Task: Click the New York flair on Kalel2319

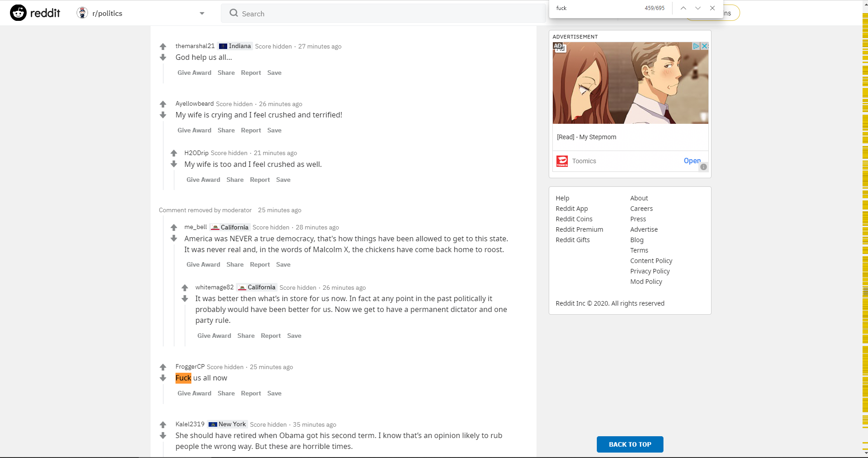Action: [227, 424]
